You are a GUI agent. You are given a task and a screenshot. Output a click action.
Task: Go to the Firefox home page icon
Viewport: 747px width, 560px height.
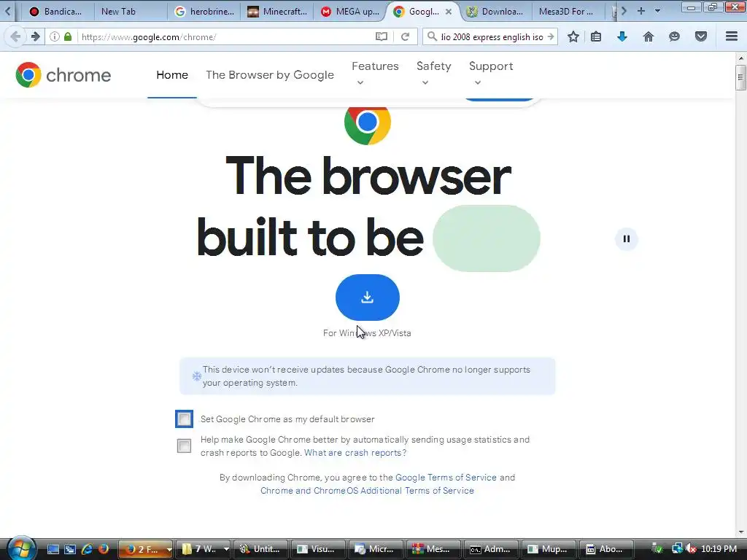coord(649,36)
